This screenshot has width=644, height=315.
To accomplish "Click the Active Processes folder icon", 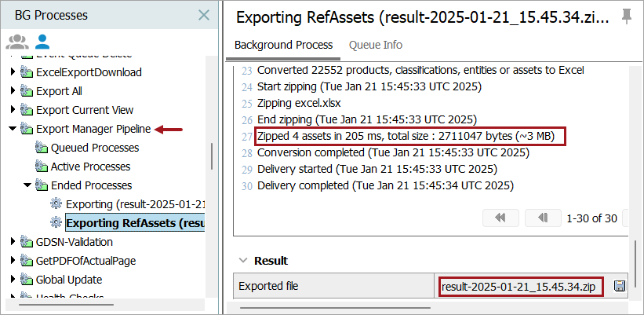I will point(41,167).
